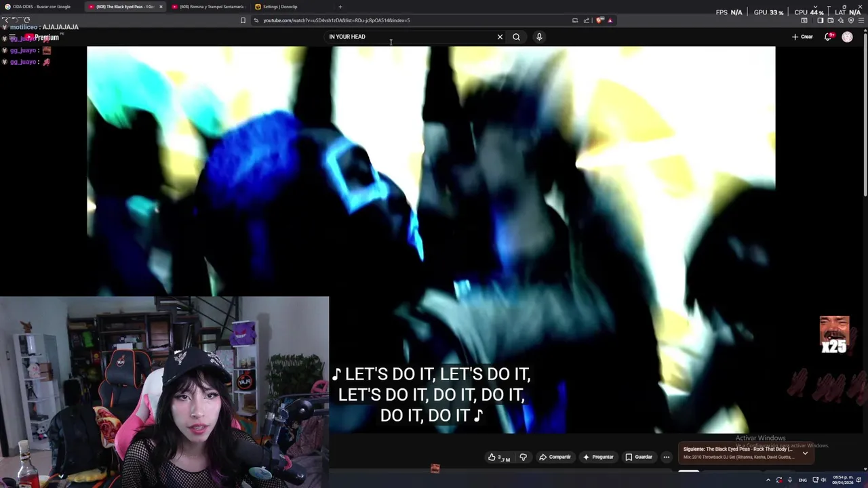Open Leo AI sparkle icon
The width and height of the screenshot is (868, 488).
coord(840,20)
